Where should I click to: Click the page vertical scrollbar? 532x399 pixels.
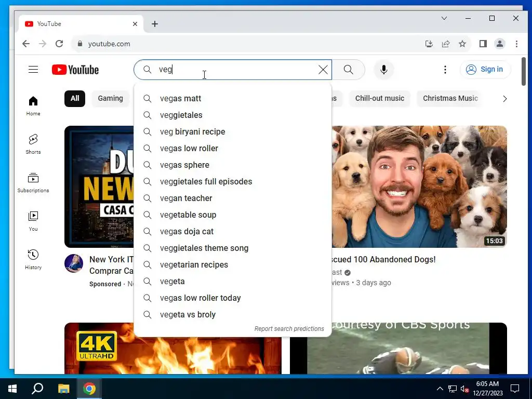[x=524, y=72]
